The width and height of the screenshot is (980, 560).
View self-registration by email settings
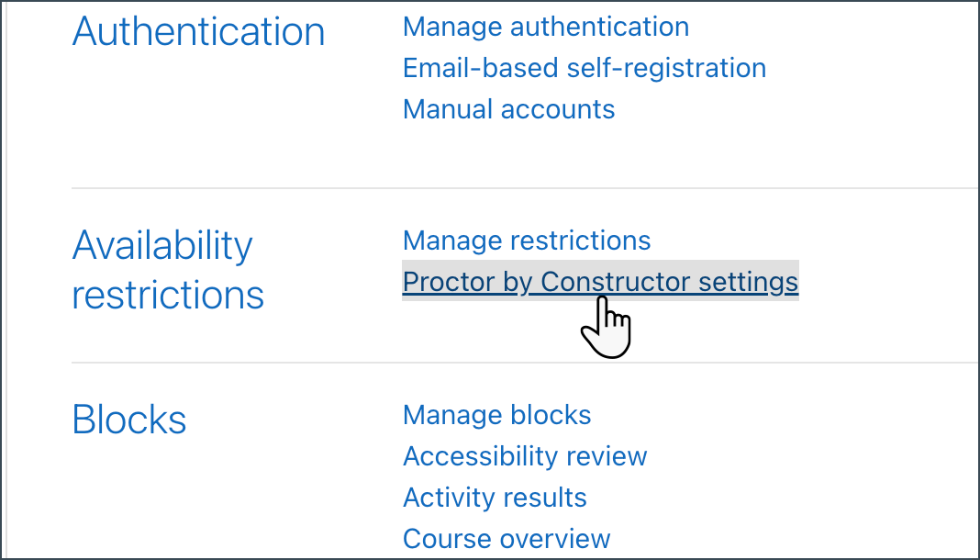pos(584,68)
